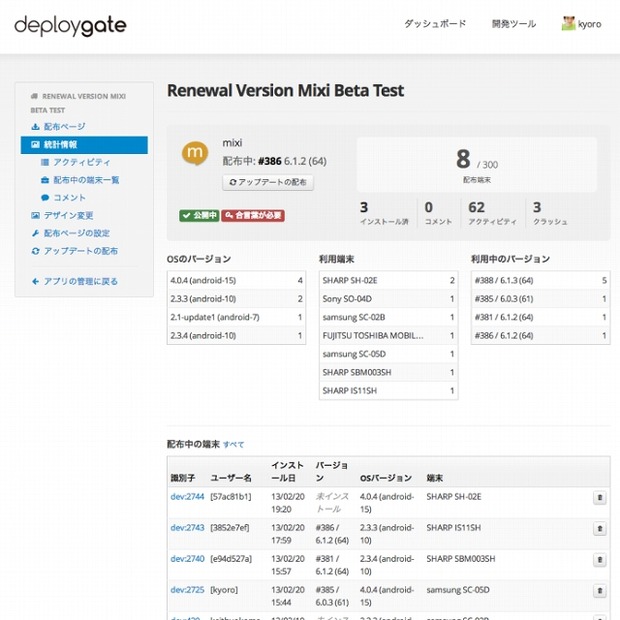The width and height of the screenshot is (620, 620).
Task: Select the Sony SO-04D device row
Action: pos(389,299)
